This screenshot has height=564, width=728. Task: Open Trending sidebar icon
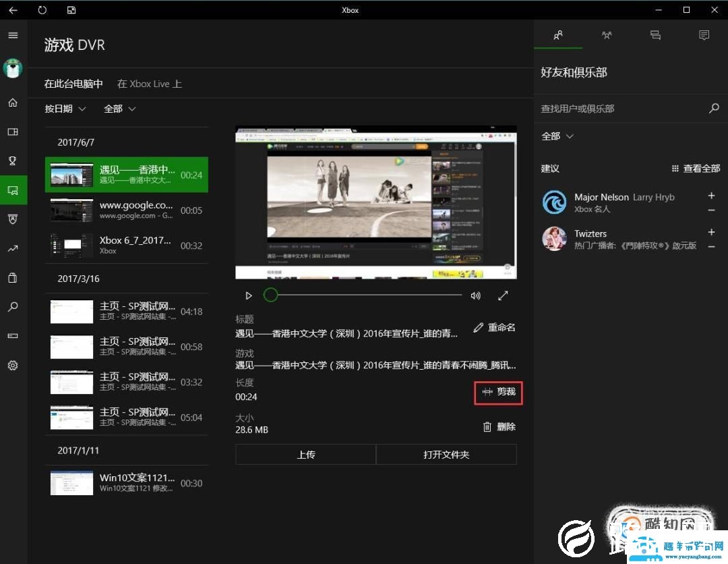point(13,248)
